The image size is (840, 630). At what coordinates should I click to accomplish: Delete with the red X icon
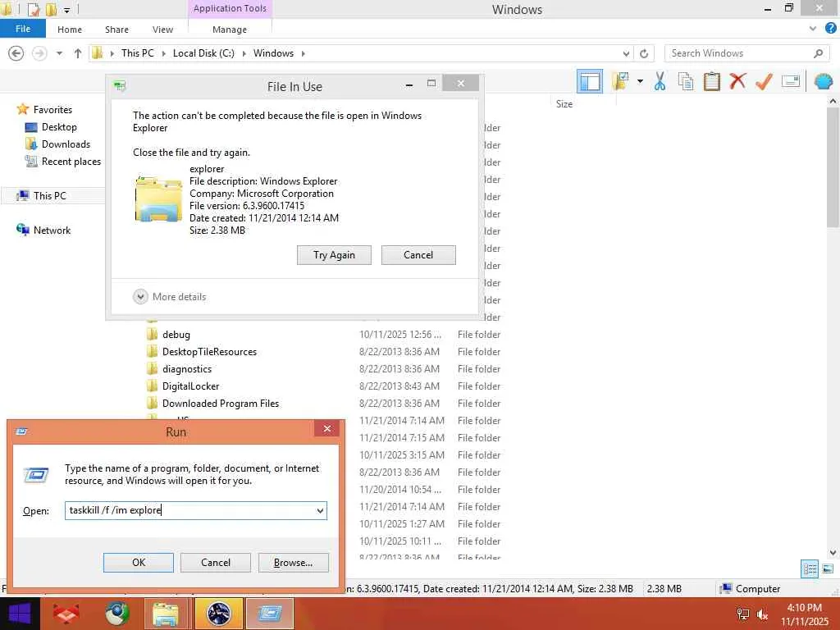737,81
